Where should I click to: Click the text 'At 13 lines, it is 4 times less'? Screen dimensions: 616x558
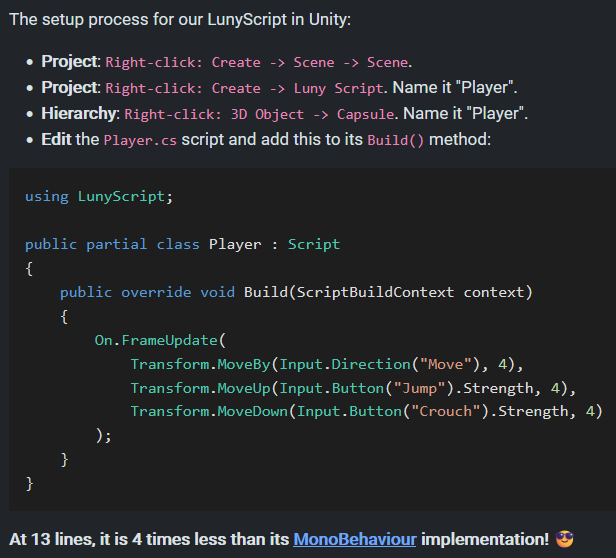click(119, 539)
